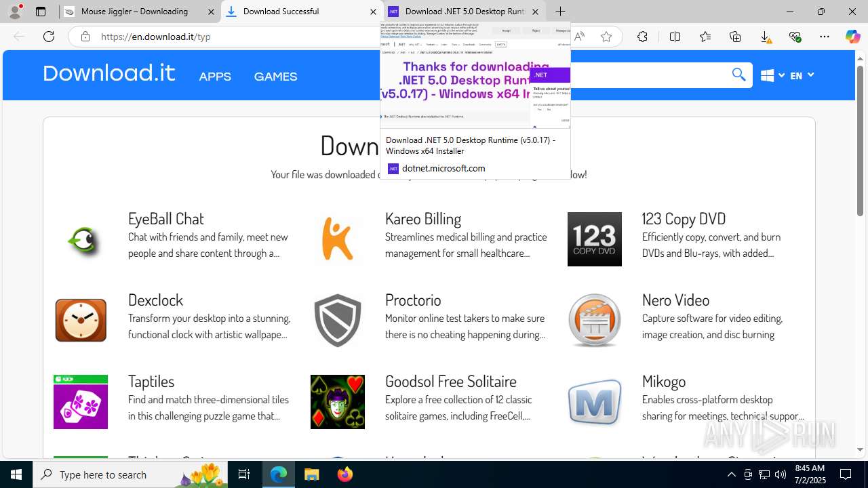The width and height of the screenshot is (868, 488).
Task: Open the Proctorio title link
Action: click(413, 300)
